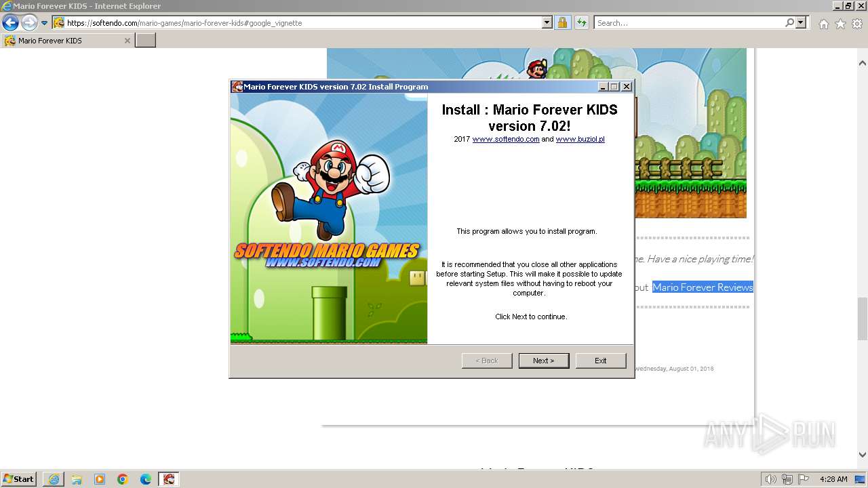Image resolution: width=868 pixels, height=488 pixels.
Task: Click the search magnifier icon
Action: point(789,22)
